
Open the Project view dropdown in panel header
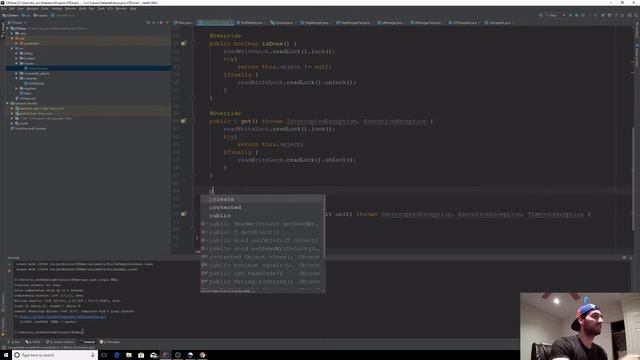(18, 22)
